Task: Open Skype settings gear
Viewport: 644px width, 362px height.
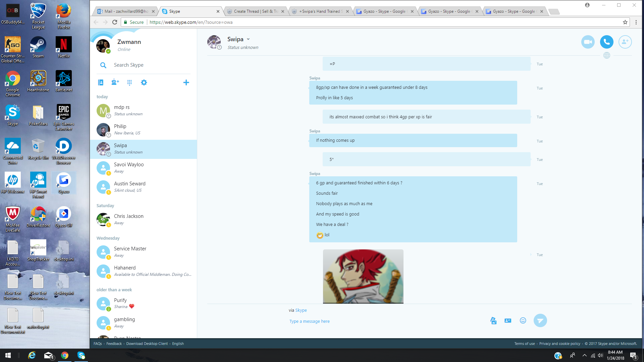Action: point(144,82)
